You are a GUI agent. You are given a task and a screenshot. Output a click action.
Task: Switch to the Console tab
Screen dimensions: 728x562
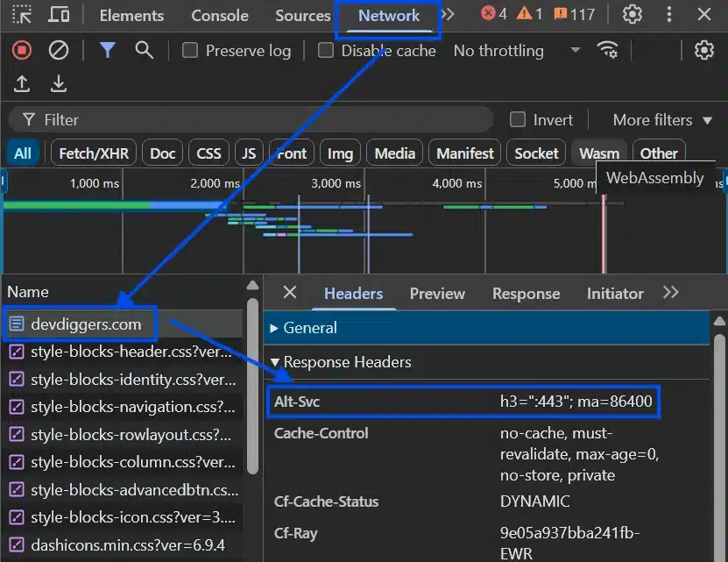coord(220,15)
